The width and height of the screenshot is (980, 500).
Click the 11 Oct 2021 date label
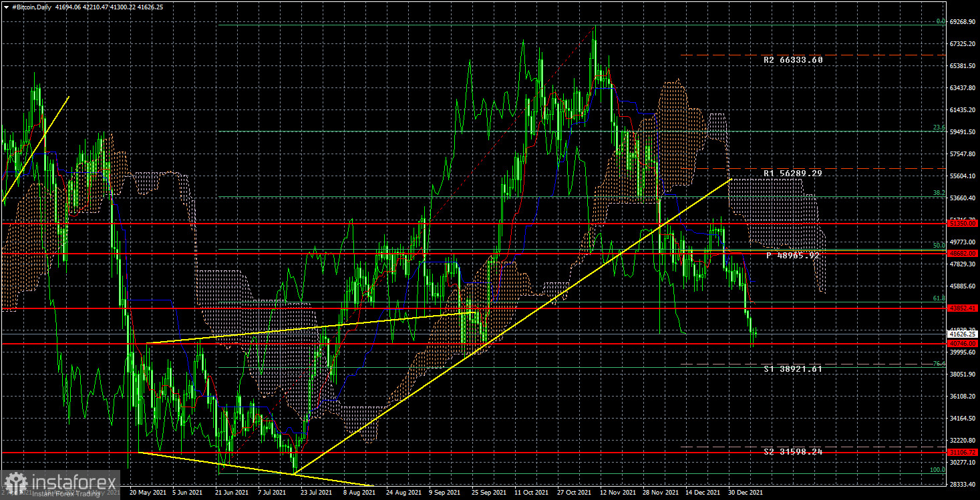(x=532, y=492)
